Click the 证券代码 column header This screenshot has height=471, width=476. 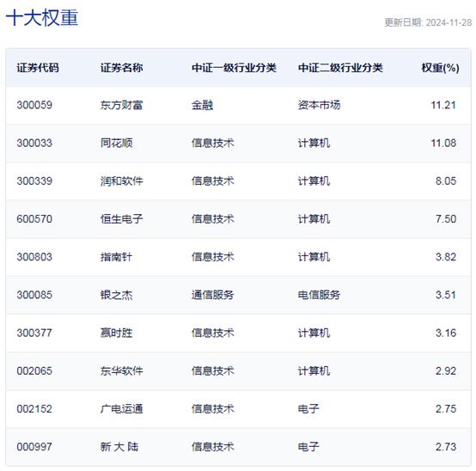click(x=38, y=68)
